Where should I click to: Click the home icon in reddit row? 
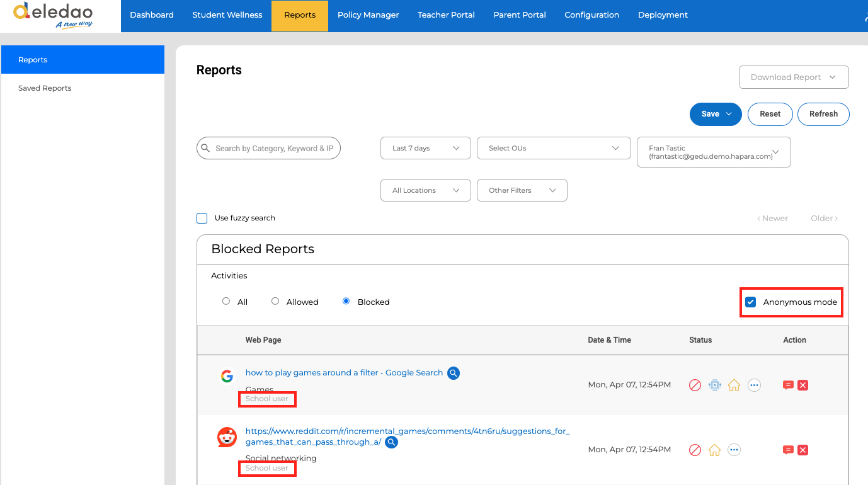pos(714,450)
